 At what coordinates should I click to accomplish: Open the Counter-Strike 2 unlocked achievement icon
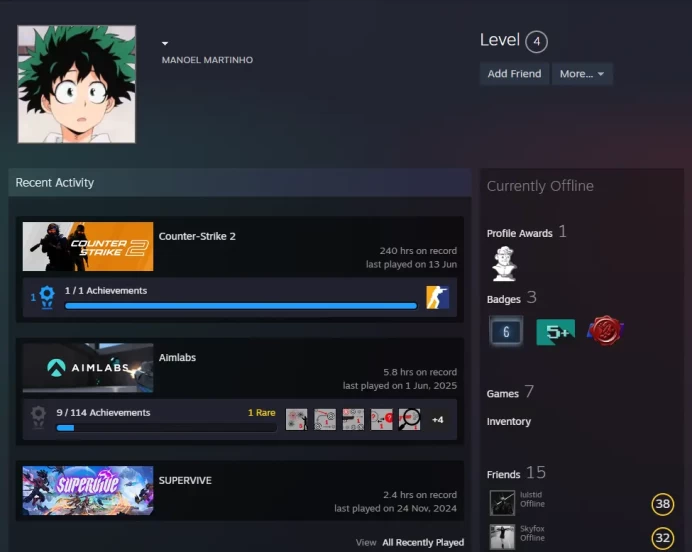pos(437,297)
